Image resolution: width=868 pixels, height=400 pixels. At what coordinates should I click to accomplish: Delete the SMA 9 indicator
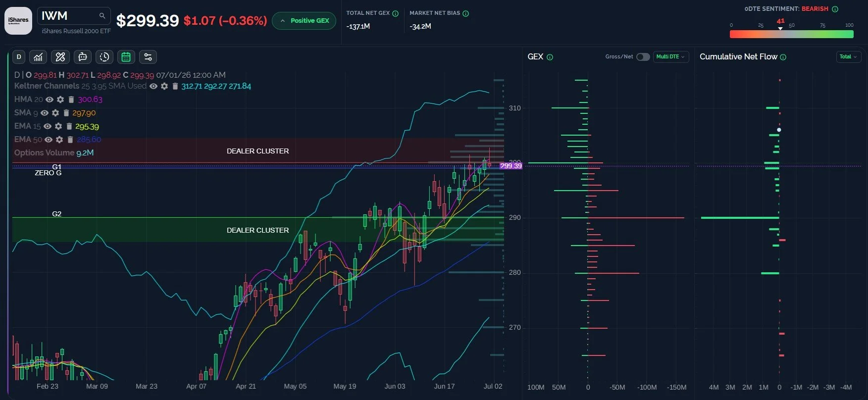(66, 113)
